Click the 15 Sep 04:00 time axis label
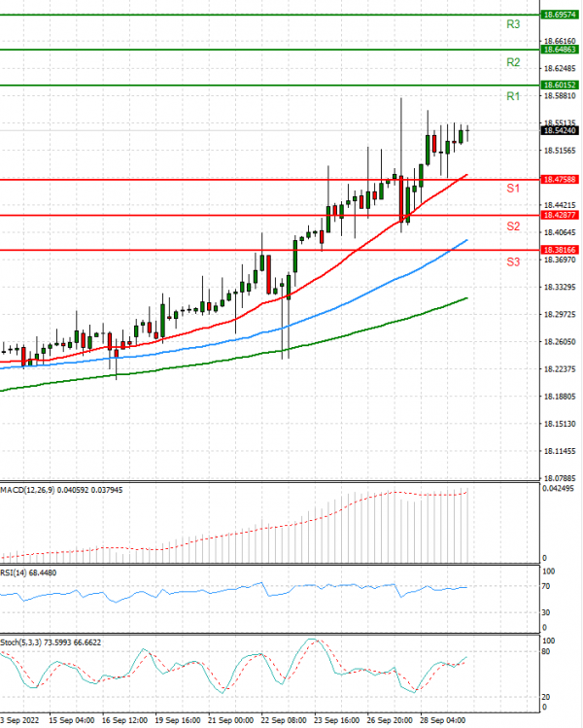Screen dimensions: 583x728 tap(72, 720)
